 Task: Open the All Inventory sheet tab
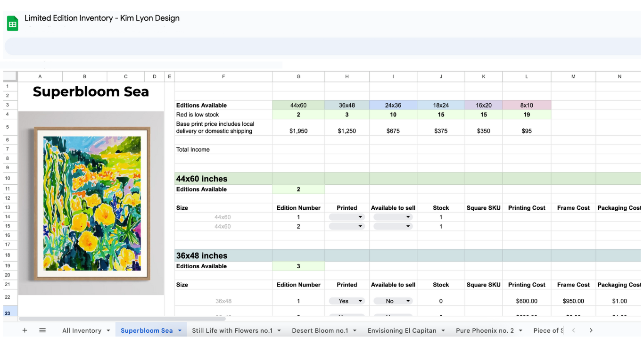82,330
